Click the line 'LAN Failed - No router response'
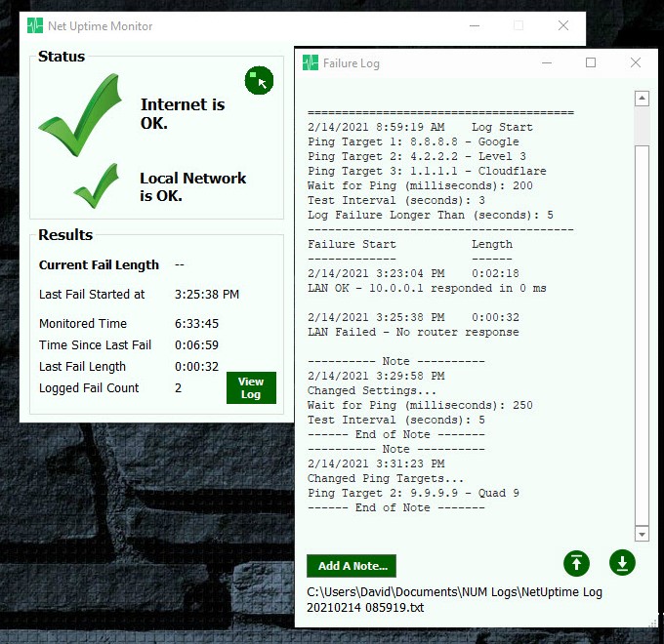The height and width of the screenshot is (644, 664). [x=413, y=332]
